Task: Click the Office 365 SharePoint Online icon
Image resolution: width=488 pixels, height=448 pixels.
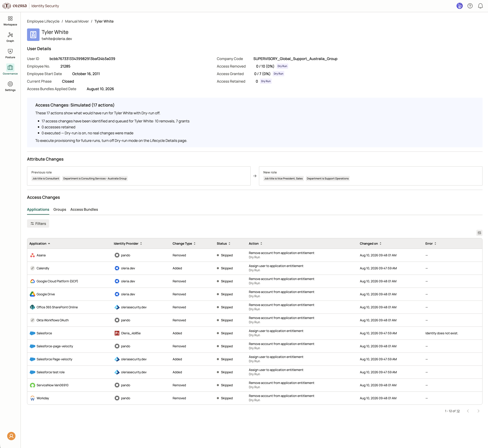Action: click(x=32, y=307)
